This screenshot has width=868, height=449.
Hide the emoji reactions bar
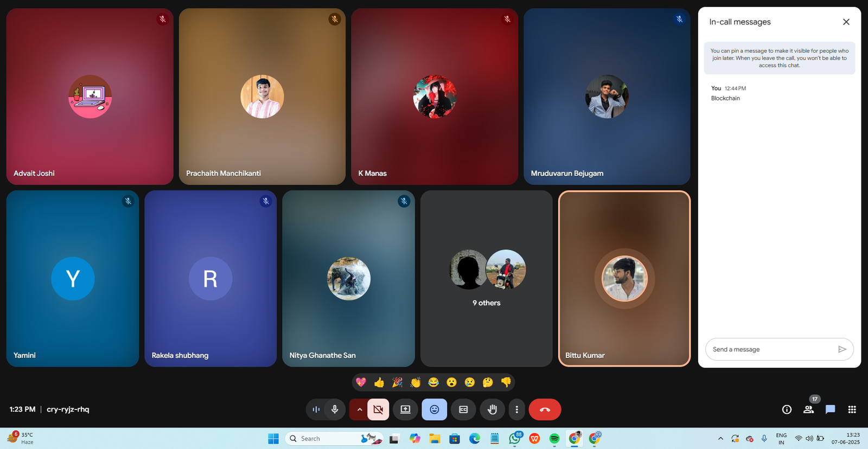coord(434,409)
